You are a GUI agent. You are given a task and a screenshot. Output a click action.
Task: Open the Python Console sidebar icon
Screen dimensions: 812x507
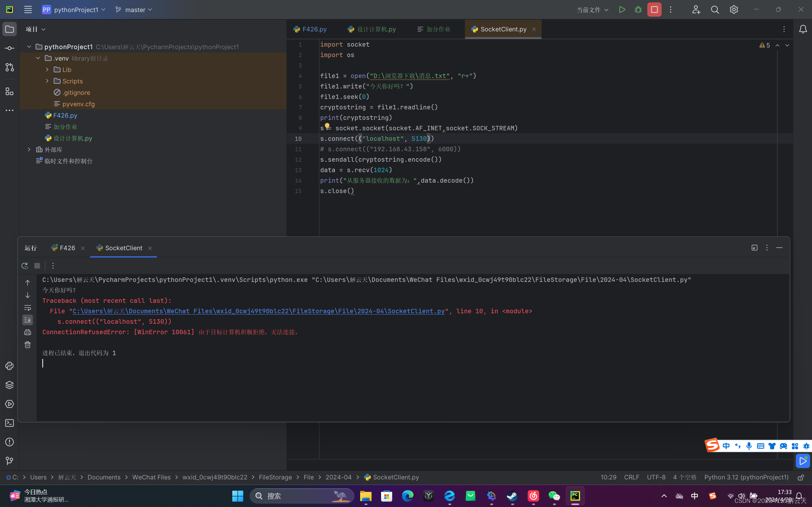(10, 366)
